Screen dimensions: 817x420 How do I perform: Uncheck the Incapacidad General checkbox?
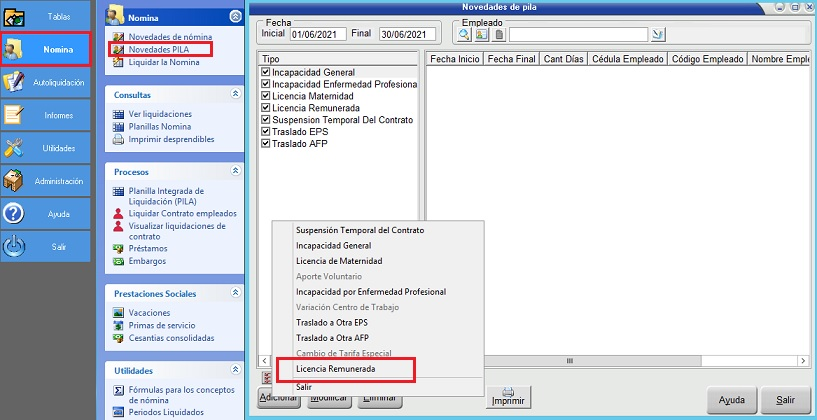[266, 73]
